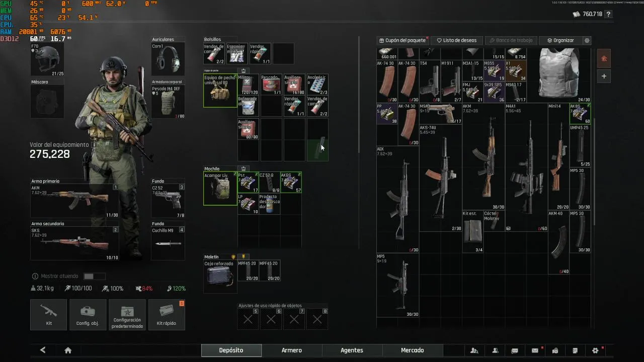
Task: Open the chest rig quick-fill icon
Action: click(244, 71)
